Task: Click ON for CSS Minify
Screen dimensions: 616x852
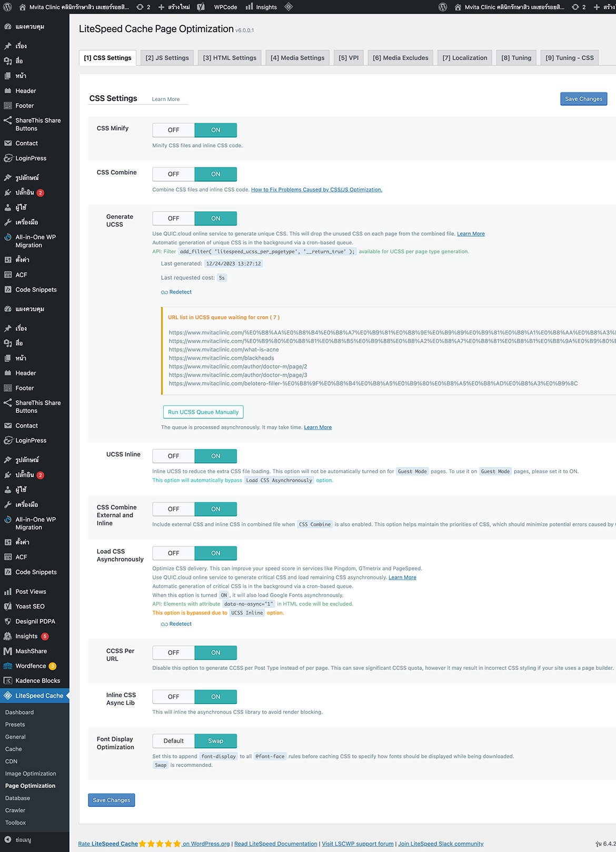Action: [216, 130]
